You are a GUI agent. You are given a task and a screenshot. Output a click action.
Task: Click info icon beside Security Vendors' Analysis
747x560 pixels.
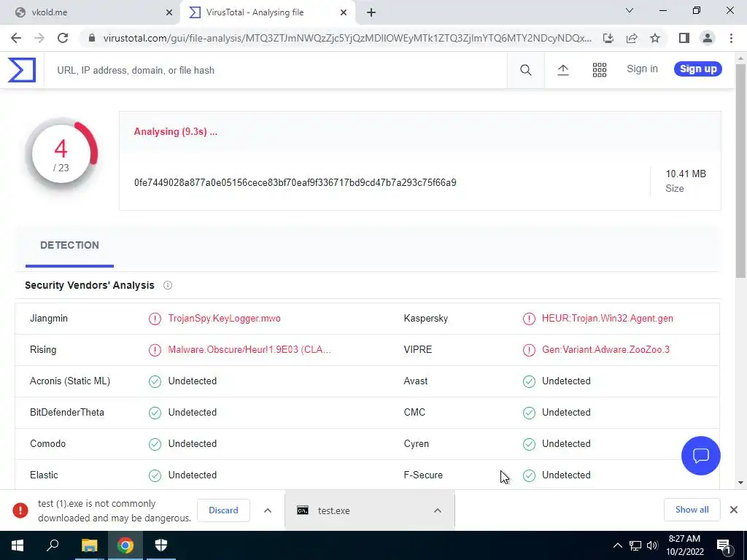coord(168,285)
